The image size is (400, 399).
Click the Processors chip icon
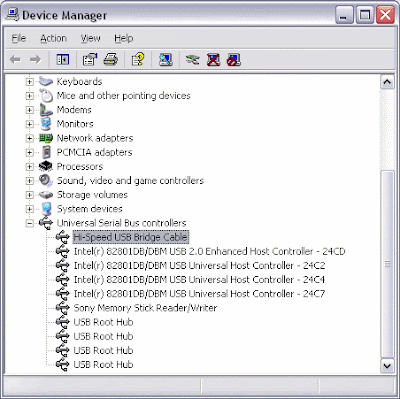pyautogui.click(x=46, y=166)
